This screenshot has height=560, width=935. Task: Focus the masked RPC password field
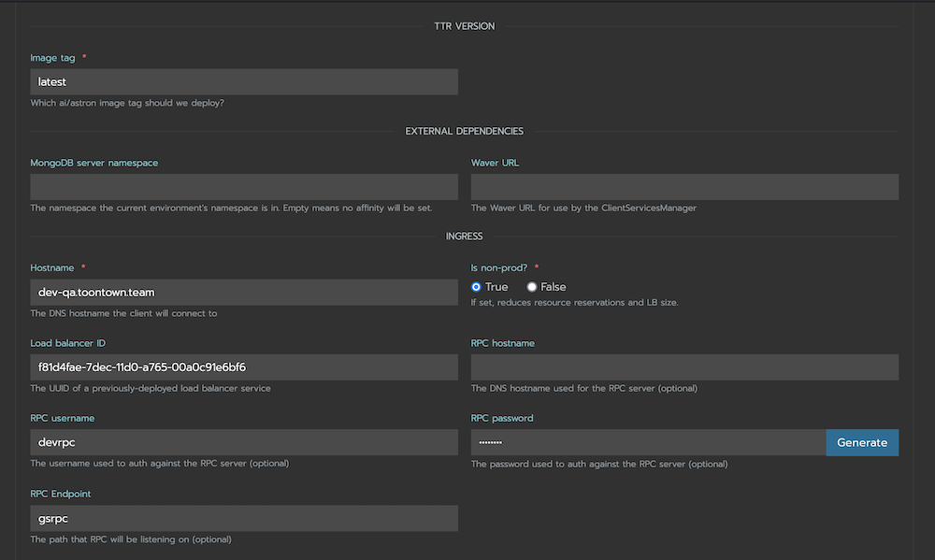648,442
